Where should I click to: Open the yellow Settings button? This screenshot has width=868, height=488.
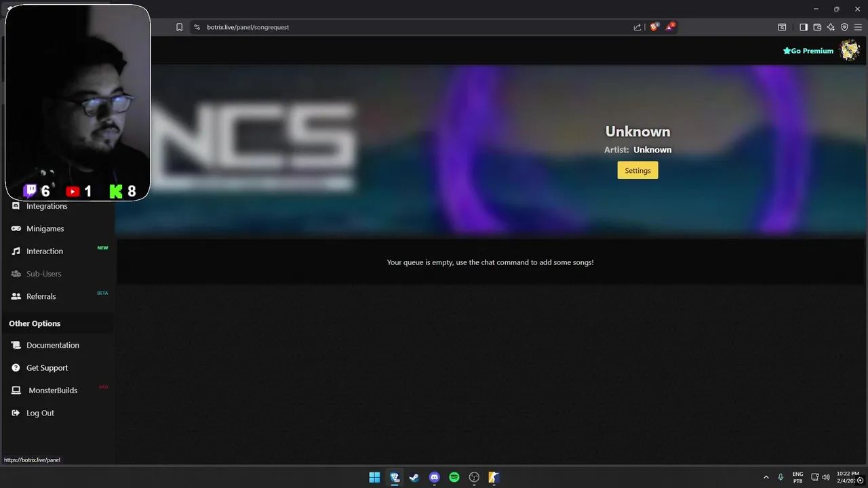tap(637, 170)
